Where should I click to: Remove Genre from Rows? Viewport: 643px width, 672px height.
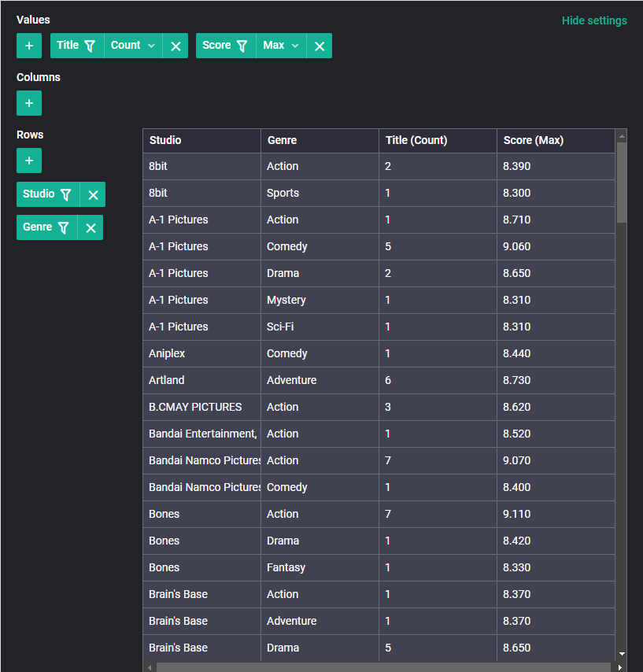tap(91, 227)
